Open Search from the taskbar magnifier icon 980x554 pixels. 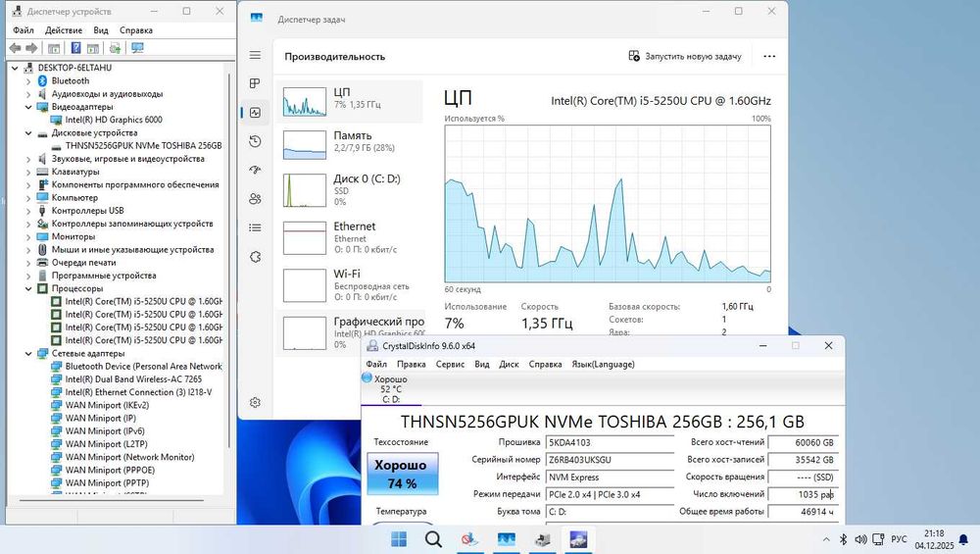[x=433, y=539]
